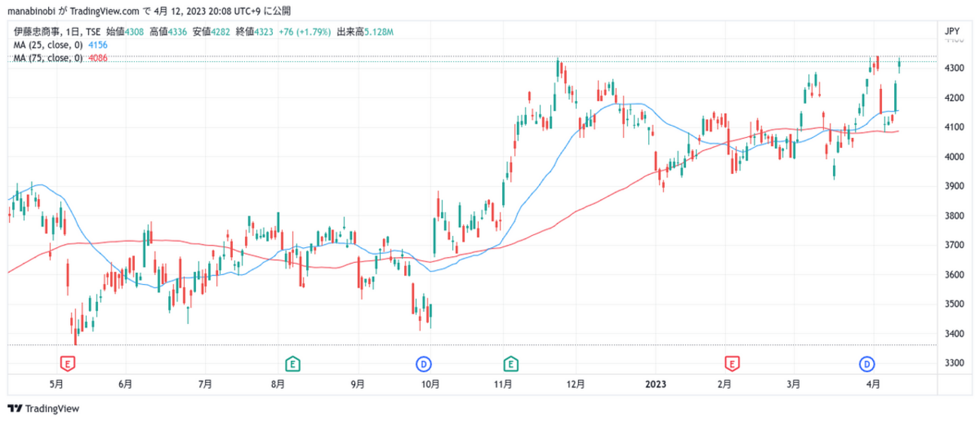
Task: Select the MA (25, close, 0) indicator legend
Action: tap(48, 44)
